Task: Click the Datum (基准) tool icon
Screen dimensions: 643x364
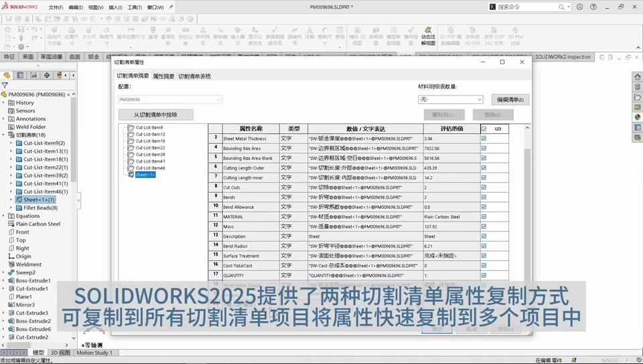Action: pyautogui.click(x=153, y=33)
